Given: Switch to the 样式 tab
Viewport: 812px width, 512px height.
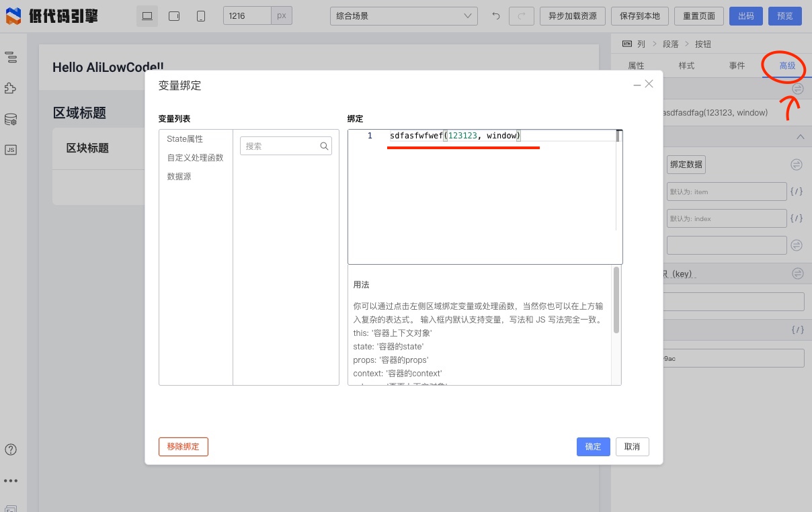Looking at the screenshot, I should coord(686,65).
